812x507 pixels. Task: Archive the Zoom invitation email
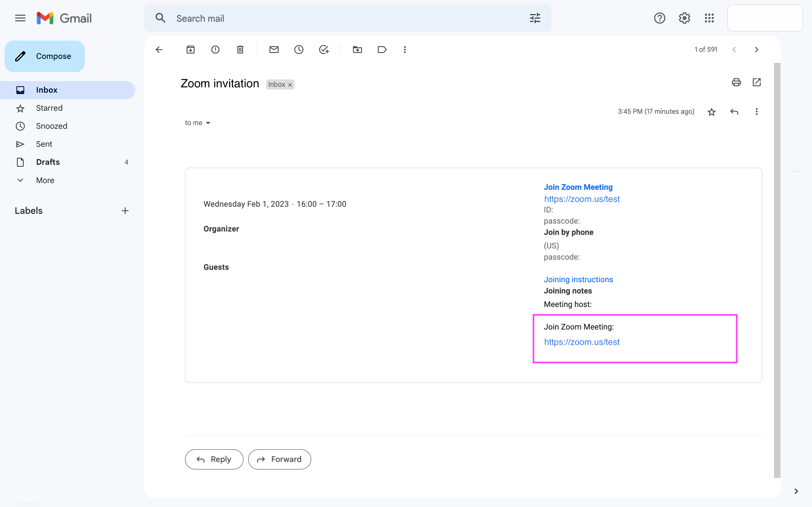click(191, 49)
